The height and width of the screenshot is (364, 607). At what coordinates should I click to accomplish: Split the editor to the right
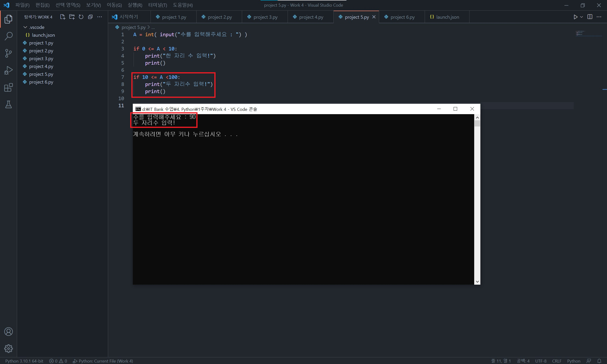tap(590, 17)
